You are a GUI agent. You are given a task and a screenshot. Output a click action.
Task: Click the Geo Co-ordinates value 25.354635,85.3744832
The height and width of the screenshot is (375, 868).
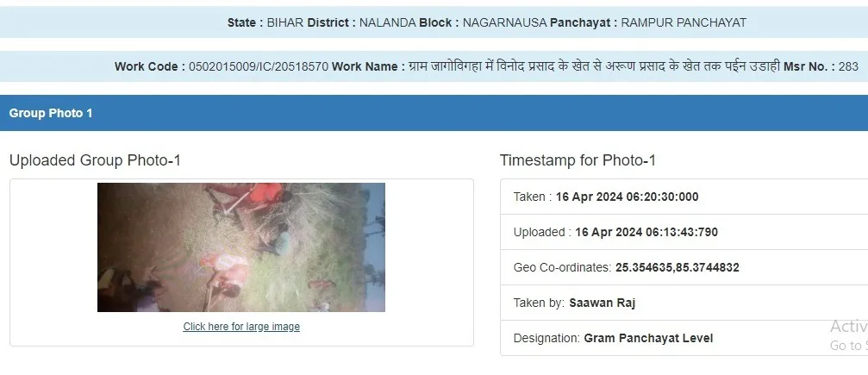click(677, 267)
